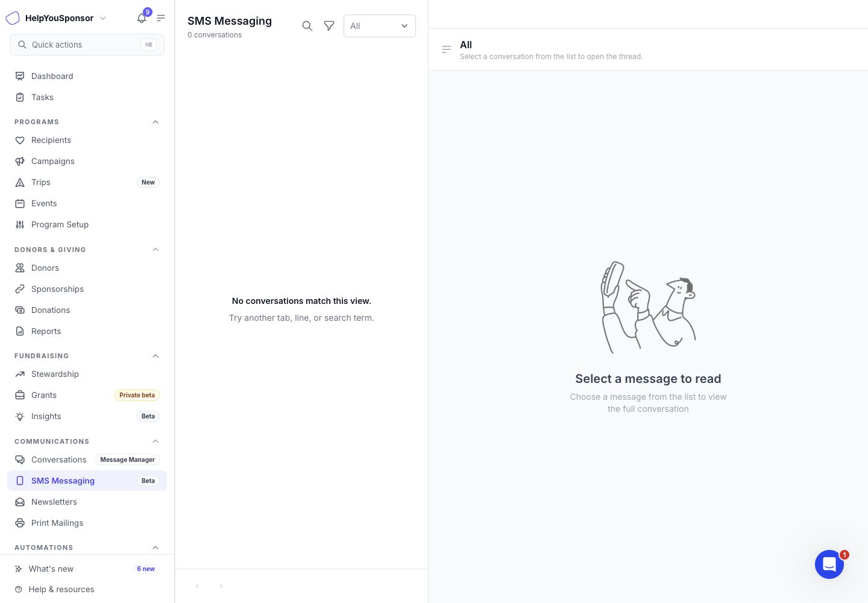Select SMS Messaging in sidebar
The height and width of the screenshot is (603, 868).
coord(87,481)
